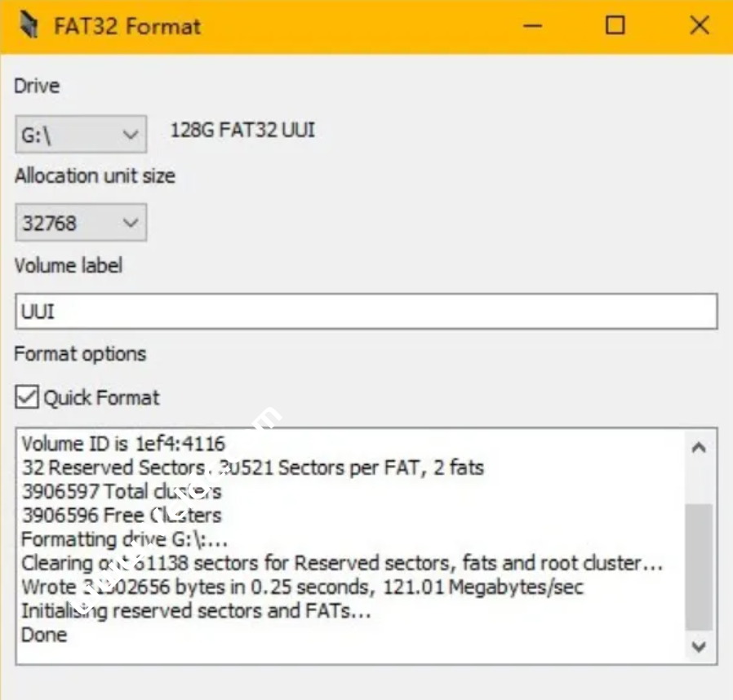Image resolution: width=733 pixels, height=700 pixels.
Task: Click the checkmark inside Quick Format box
Action: point(26,397)
